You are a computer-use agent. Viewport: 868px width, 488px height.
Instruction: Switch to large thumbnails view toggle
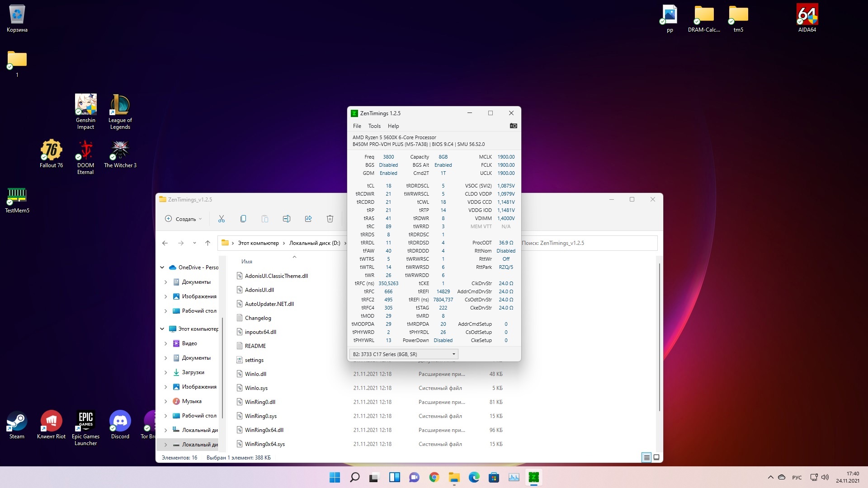point(656,457)
